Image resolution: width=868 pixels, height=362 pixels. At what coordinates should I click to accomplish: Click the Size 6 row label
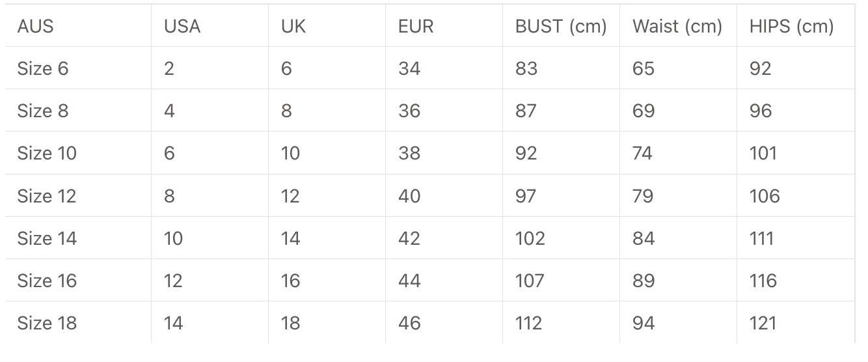pos(43,68)
